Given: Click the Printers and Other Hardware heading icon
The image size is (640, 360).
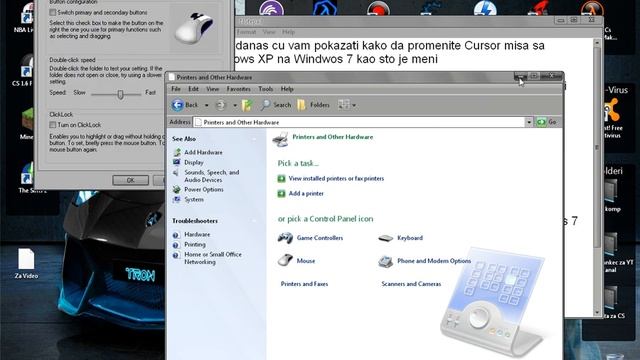Looking at the screenshot, I should pos(280,139).
